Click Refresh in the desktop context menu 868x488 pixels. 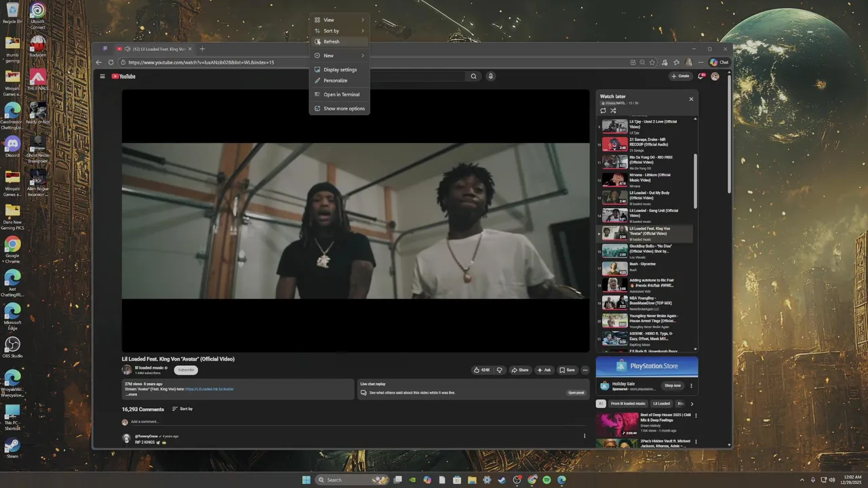click(339, 41)
